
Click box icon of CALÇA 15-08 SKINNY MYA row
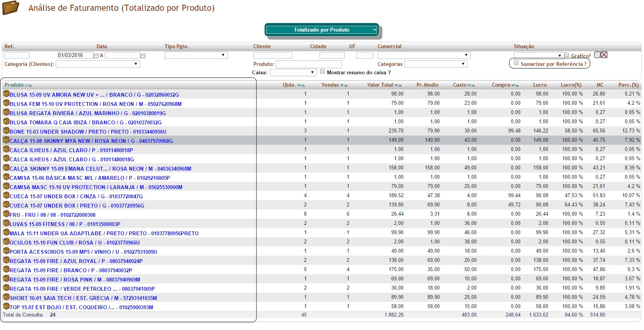coord(6,140)
